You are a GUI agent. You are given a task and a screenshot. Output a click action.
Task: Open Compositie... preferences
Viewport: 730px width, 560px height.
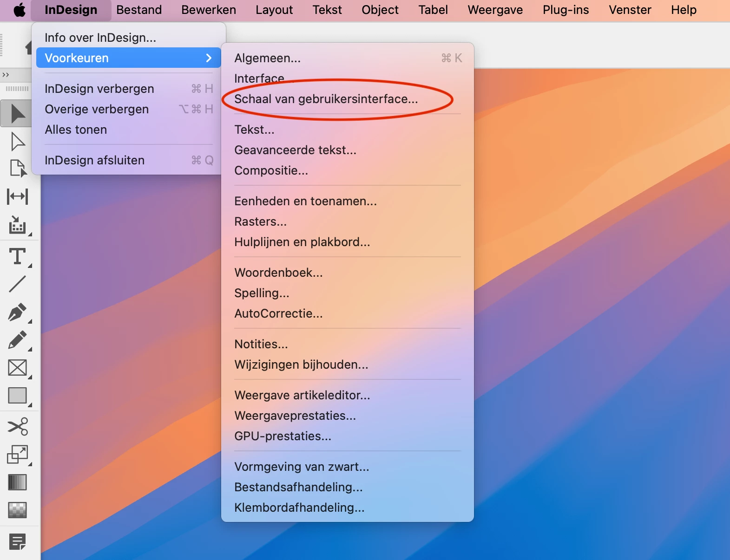coord(348,170)
